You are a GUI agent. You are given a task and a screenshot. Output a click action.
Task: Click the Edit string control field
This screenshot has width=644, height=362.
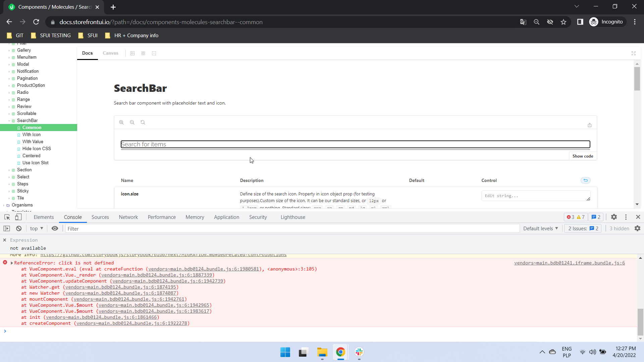(x=536, y=196)
